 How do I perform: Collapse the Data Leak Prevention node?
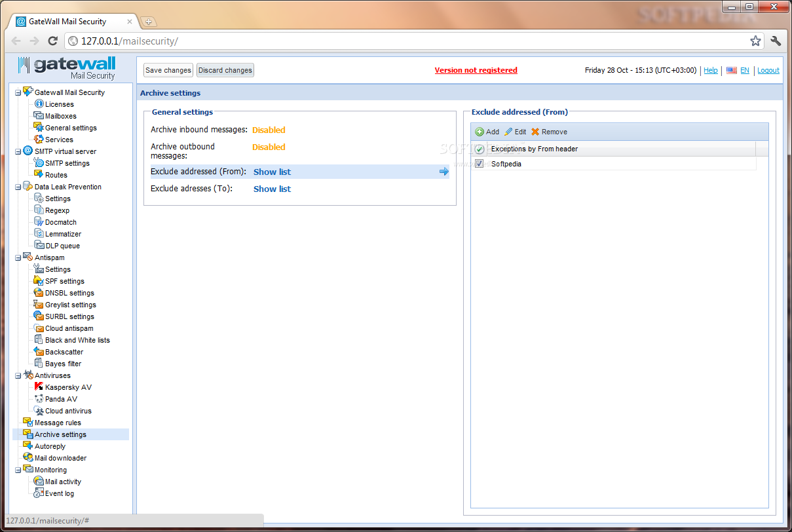tap(18, 187)
